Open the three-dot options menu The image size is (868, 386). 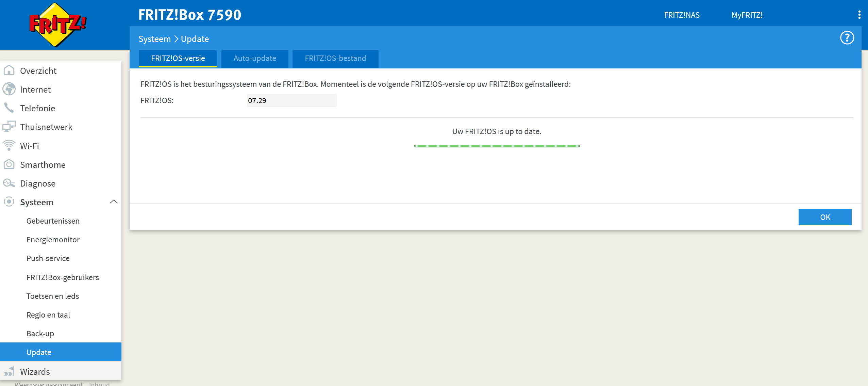click(x=859, y=15)
